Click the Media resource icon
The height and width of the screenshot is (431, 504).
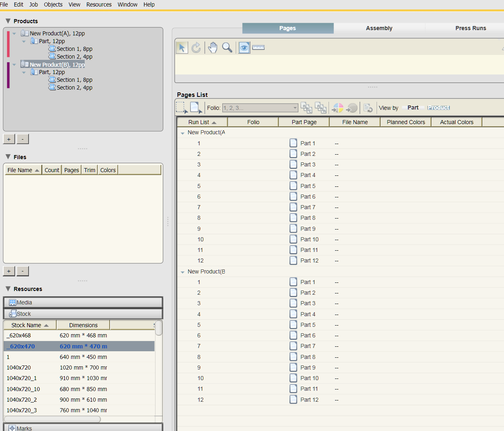point(13,302)
